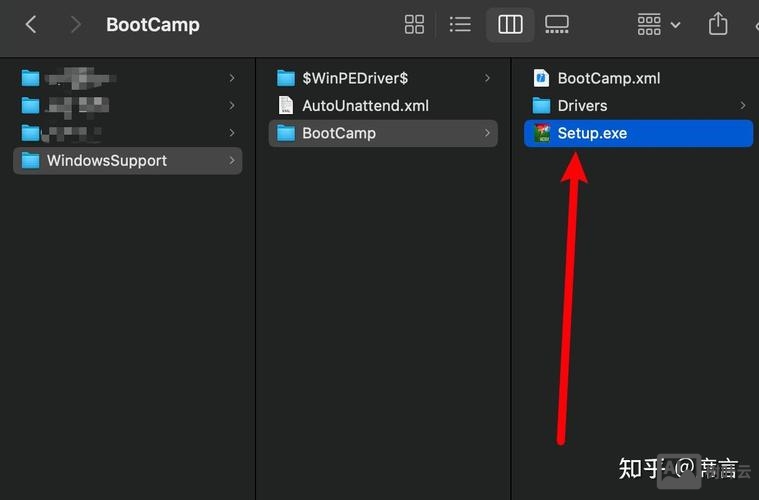The width and height of the screenshot is (759, 500).
Task: Open the Drivers folder
Action: pos(582,105)
